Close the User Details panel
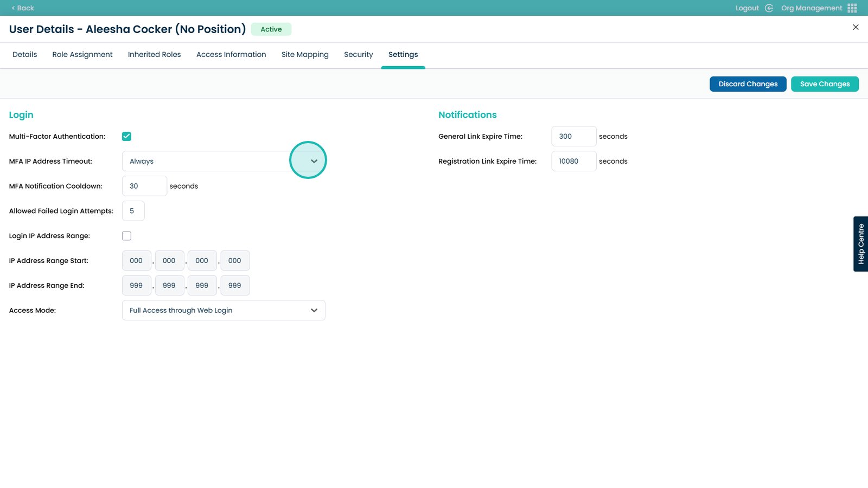 point(856,27)
